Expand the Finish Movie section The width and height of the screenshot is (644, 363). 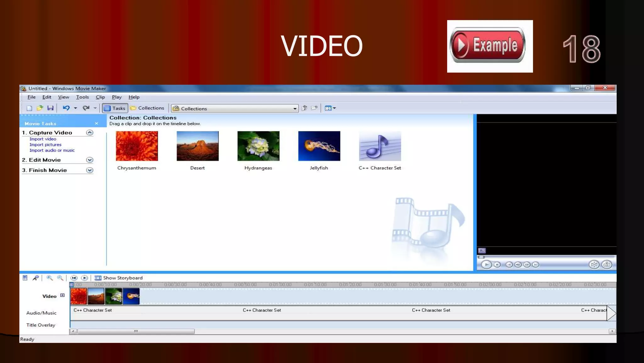(x=90, y=170)
